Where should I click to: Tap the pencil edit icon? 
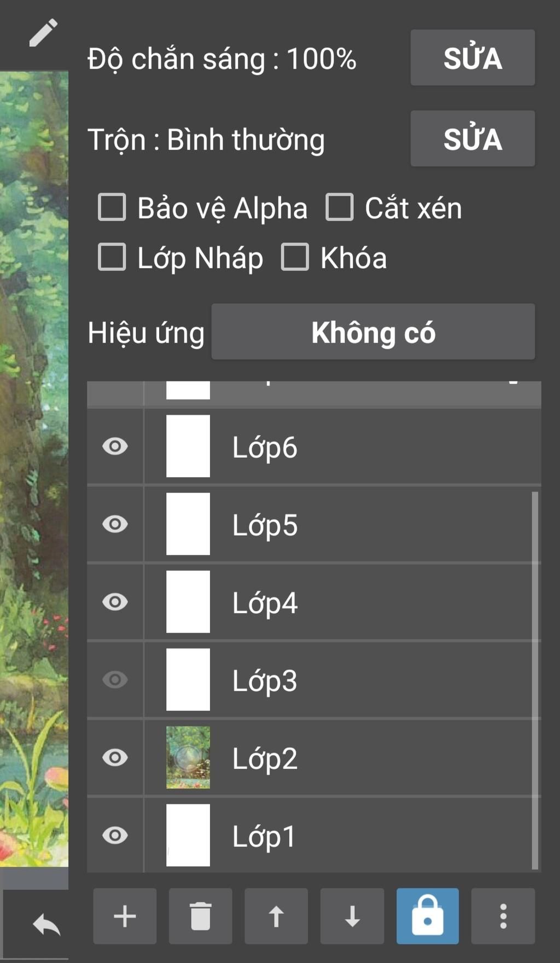pyautogui.click(x=43, y=33)
